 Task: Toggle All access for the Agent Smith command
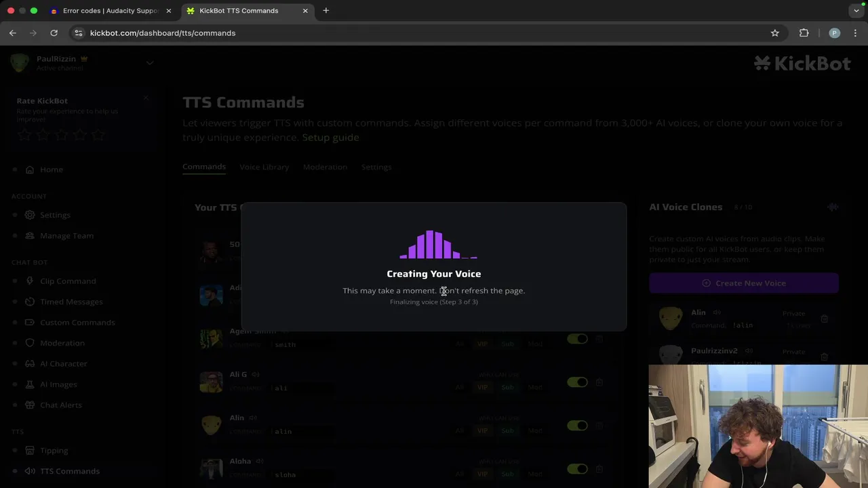459,344
